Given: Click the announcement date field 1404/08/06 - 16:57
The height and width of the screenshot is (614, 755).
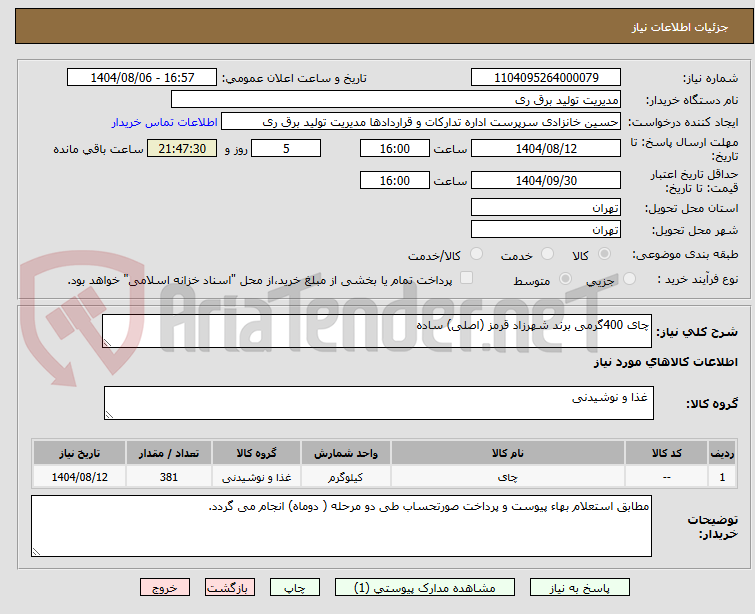Looking at the screenshot, I should (142, 78).
